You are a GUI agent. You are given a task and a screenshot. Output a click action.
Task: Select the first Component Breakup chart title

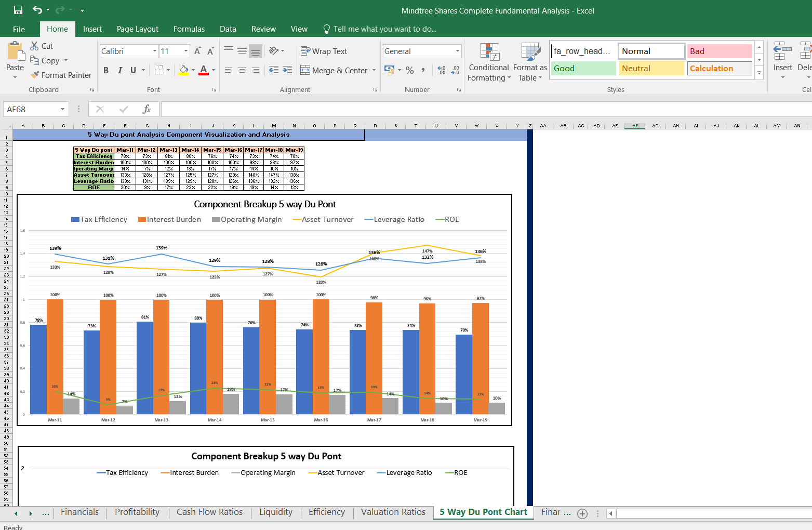point(265,204)
